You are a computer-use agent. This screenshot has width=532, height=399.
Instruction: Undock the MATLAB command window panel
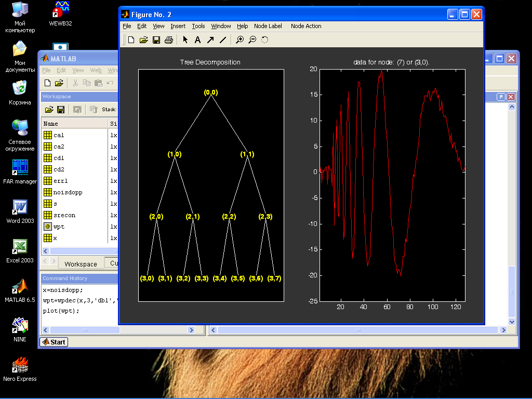point(501,97)
